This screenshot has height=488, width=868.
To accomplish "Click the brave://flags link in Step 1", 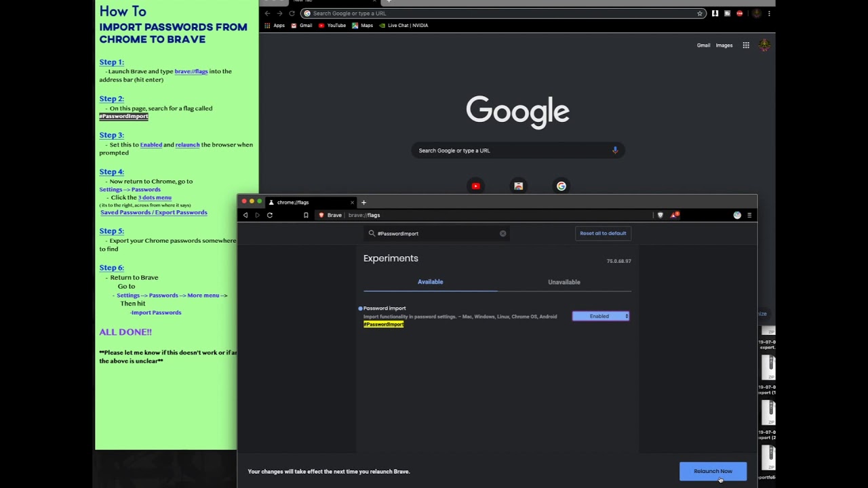I will [191, 71].
